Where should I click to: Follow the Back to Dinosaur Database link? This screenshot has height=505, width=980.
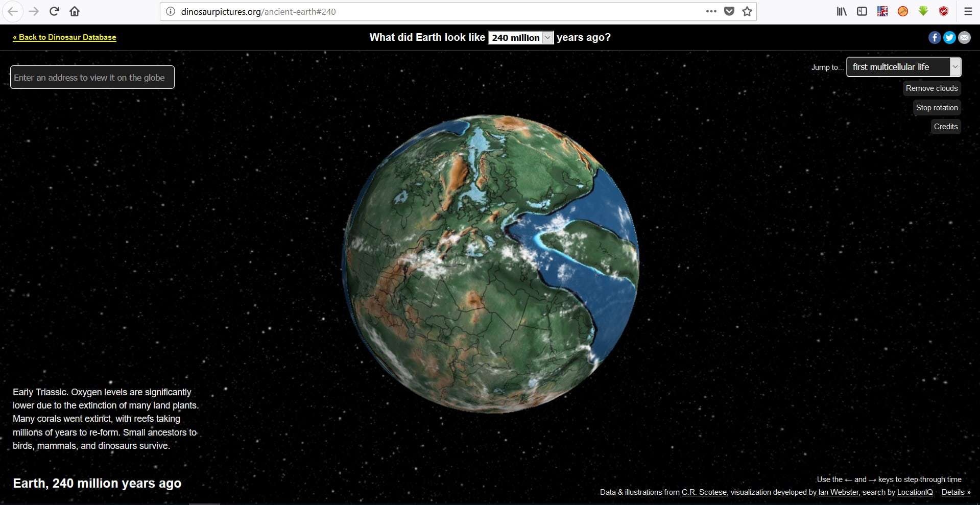(x=64, y=37)
